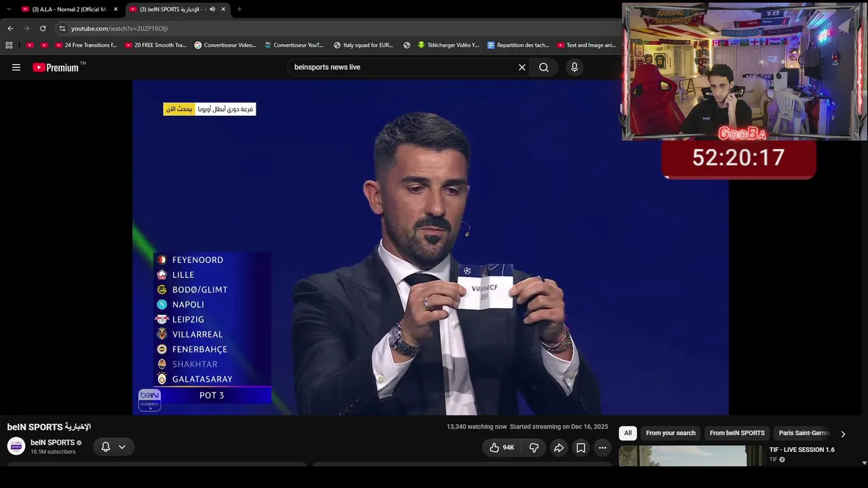Open the tab search dropdown arrow
Viewport: 868px width, 488px height.
click(9, 9)
